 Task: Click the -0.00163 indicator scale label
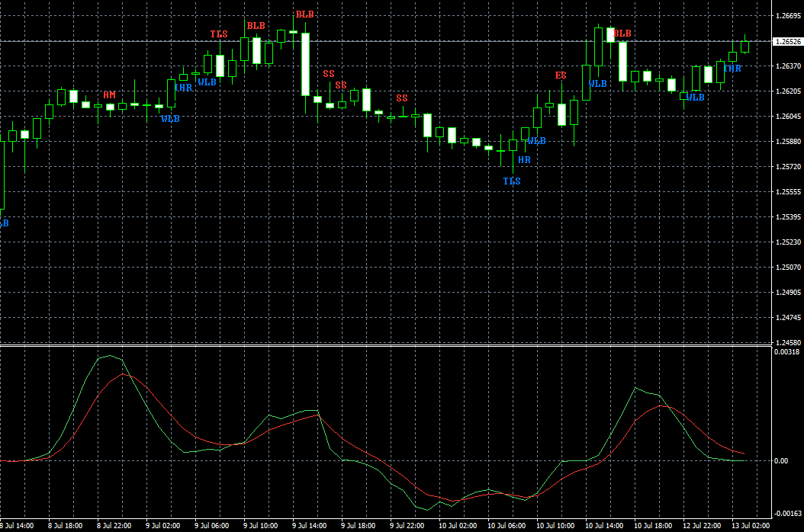click(x=786, y=514)
